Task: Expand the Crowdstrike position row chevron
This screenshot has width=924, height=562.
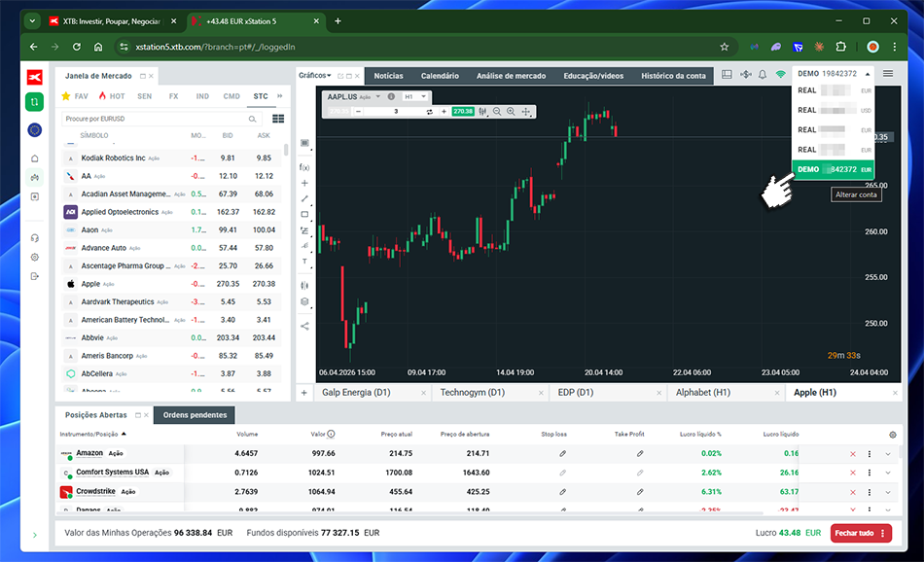Action: click(x=888, y=493)
